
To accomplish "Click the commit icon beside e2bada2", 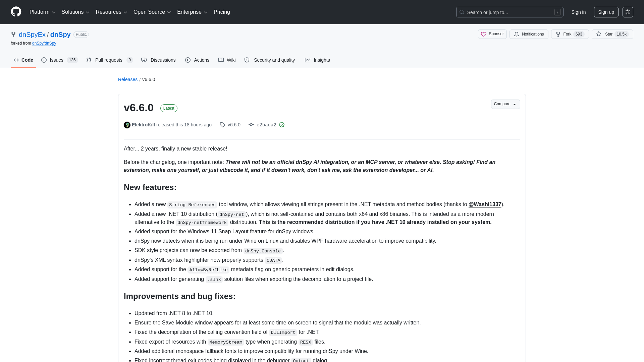I will pos(251,125).
